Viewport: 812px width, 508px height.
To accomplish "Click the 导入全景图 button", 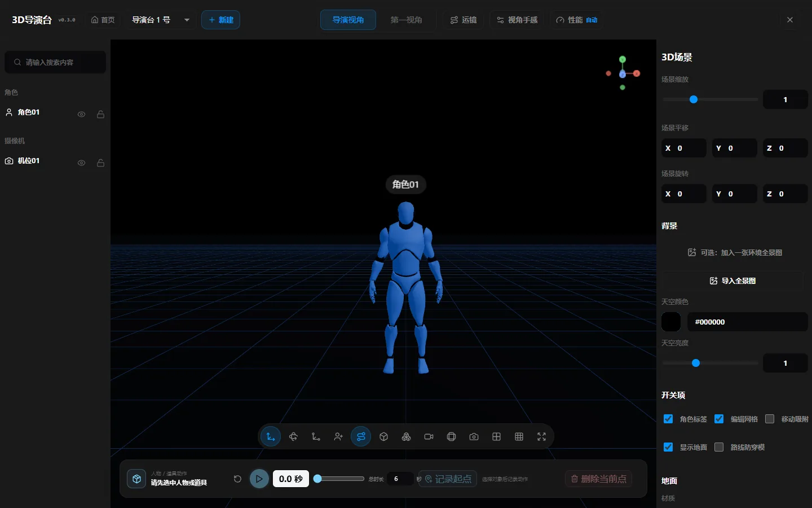I will tap(732, 281).
